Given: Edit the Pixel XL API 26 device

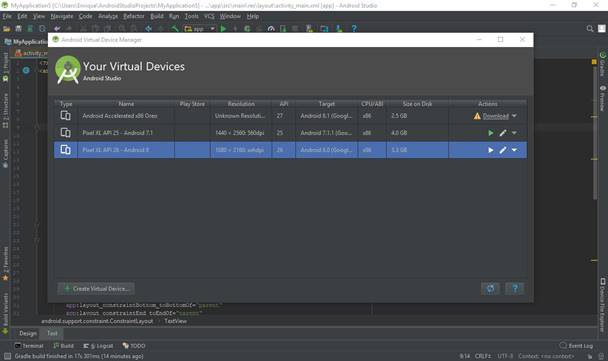Looking at the screenshot, I should tap(503, 150).
